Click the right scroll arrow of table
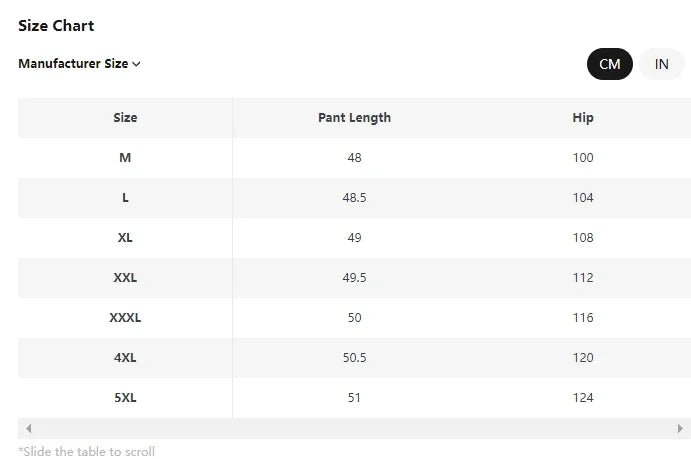 [681, 428]
